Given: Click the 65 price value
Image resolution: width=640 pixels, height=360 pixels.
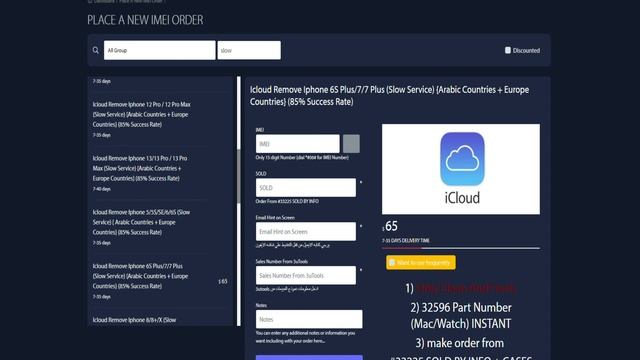Looking at the screenshot, I should (x=391, y=226).
